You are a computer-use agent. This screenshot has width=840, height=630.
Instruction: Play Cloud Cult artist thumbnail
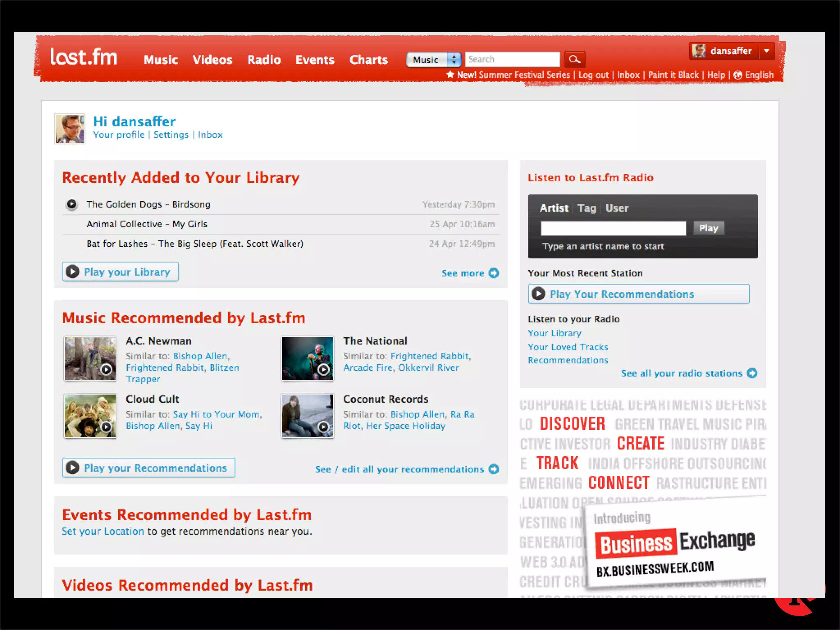[x=106, y=427]
